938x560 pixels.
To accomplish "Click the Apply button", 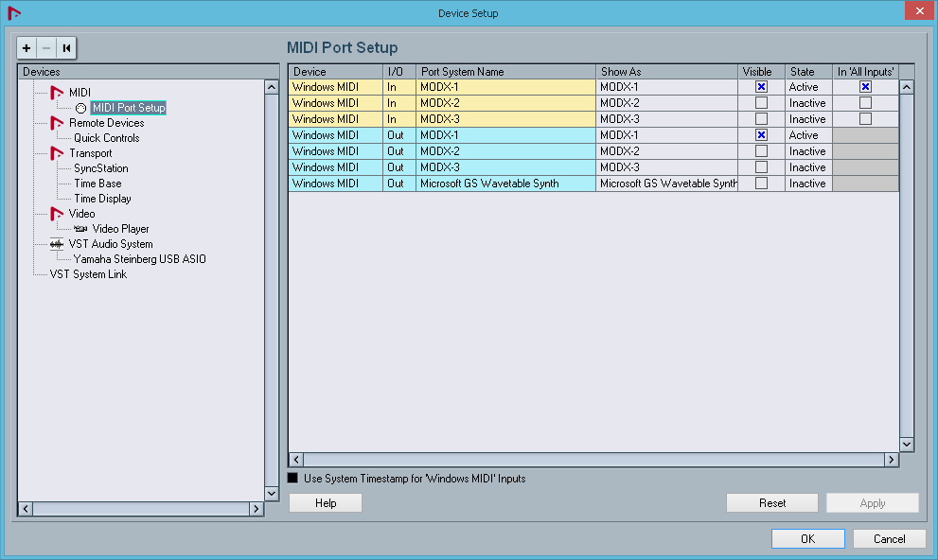I will point(872,503).
